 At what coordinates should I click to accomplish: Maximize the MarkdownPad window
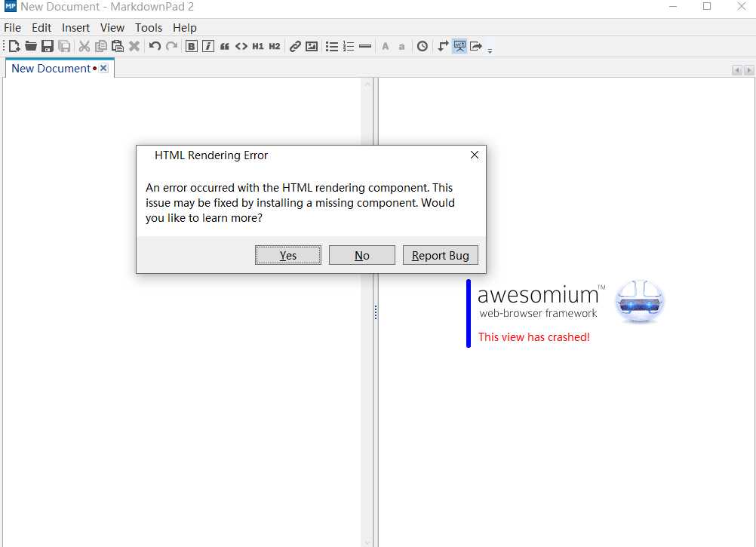coord(707,6)
